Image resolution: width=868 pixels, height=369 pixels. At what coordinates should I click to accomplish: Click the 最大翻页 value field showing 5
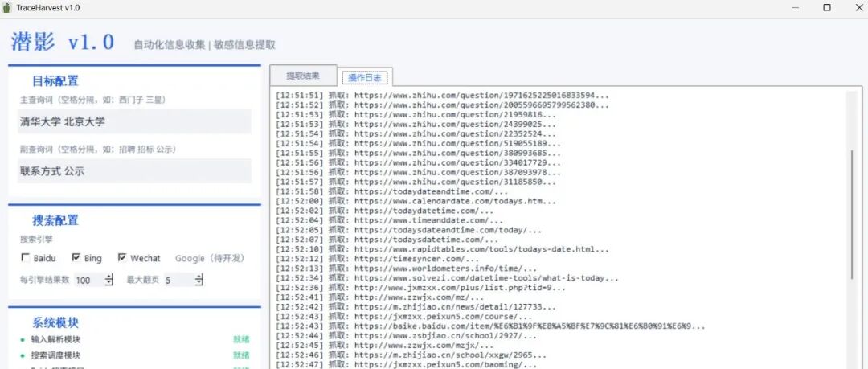click(178, 281)
